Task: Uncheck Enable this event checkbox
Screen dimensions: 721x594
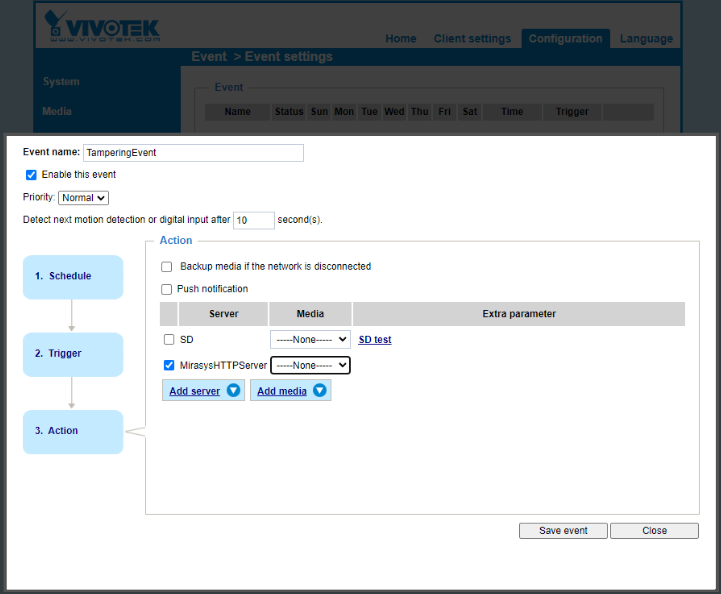Action: [31, 175]
